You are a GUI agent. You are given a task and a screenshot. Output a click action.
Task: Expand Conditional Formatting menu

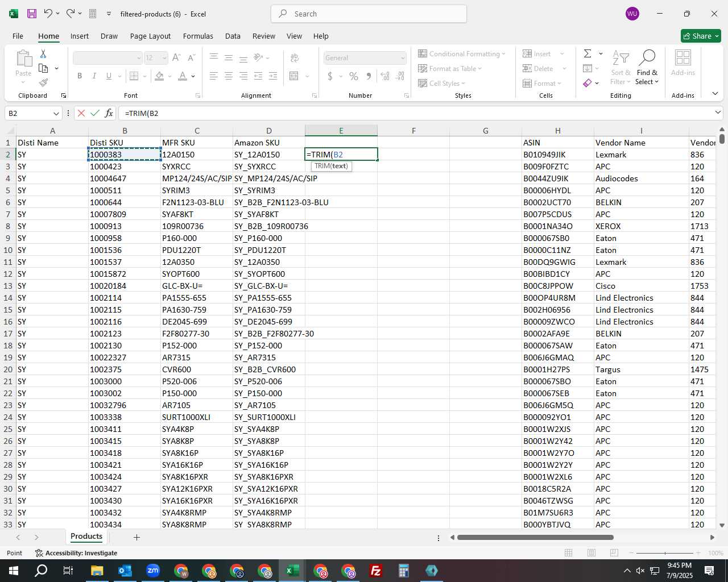[462, 53]
